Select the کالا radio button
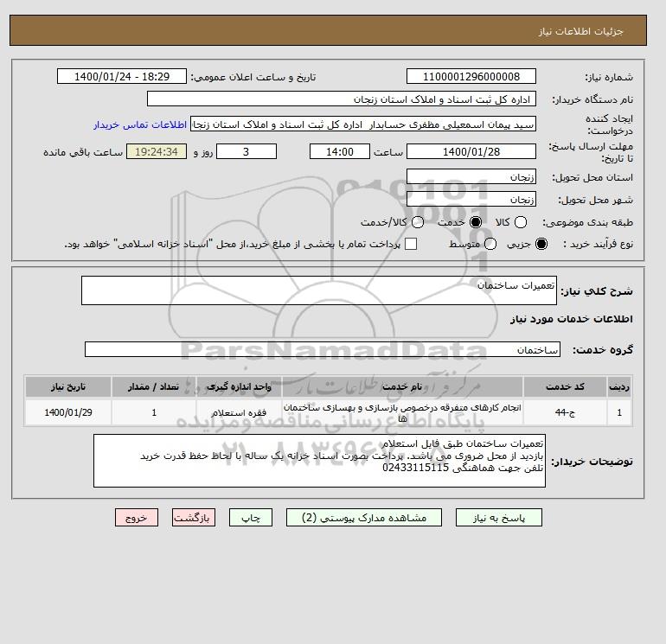 click(x=521, y=222)
